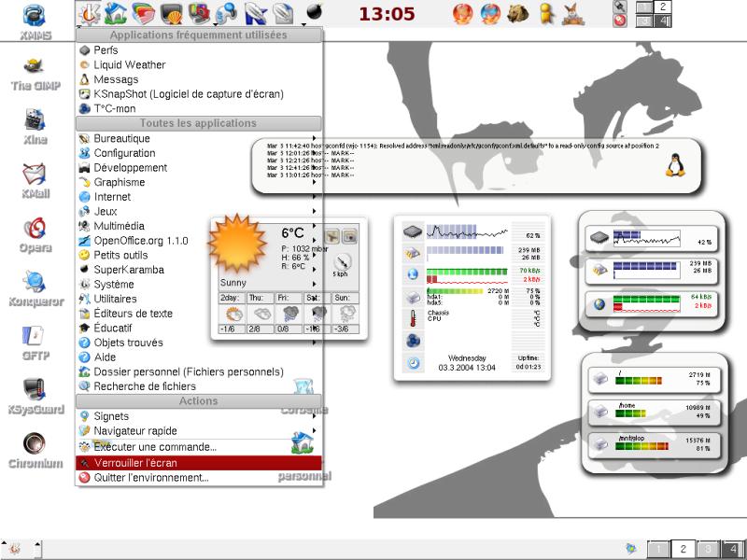Click the colorful stacked sheets icon in top panel
Viewport: 747px width, 560px height.
click(x=143, y=13)
